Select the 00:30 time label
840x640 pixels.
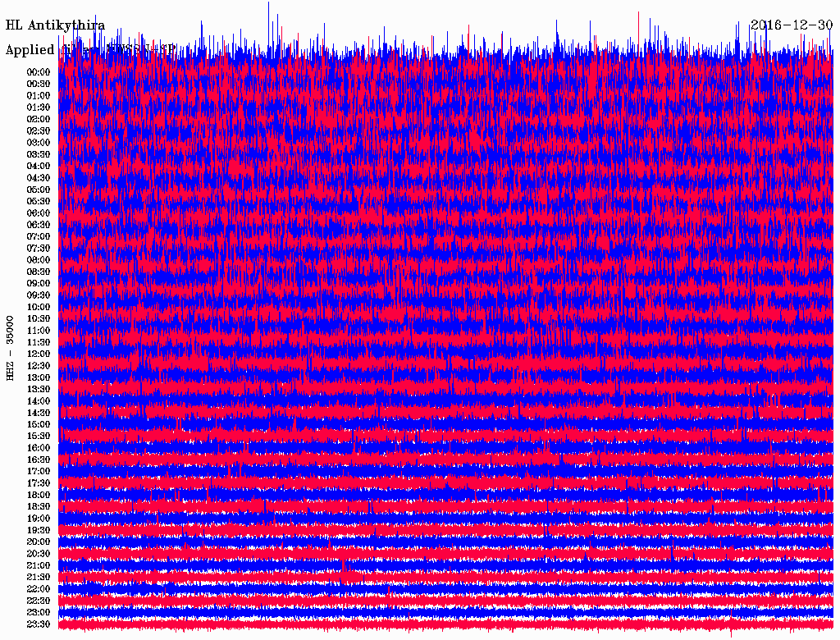point(38,85)
